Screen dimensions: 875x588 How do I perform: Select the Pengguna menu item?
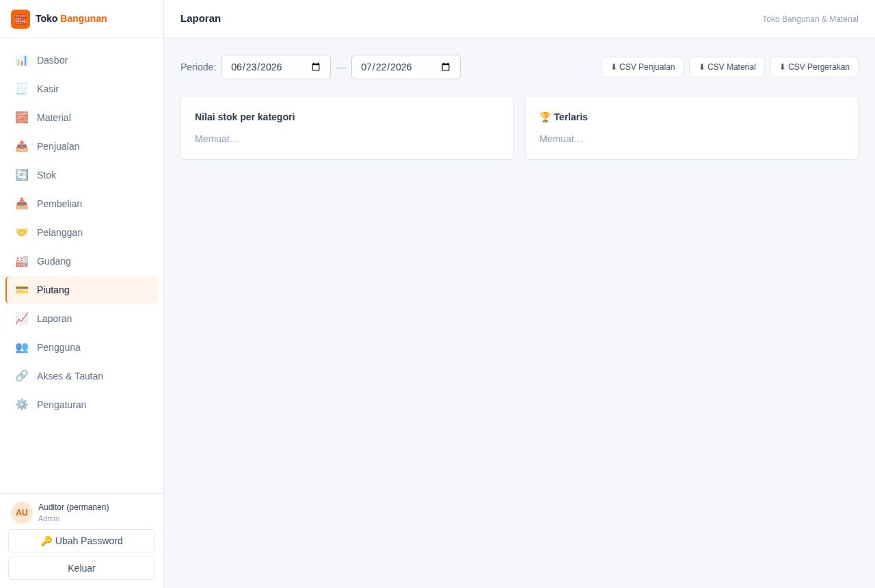(81, 347)
